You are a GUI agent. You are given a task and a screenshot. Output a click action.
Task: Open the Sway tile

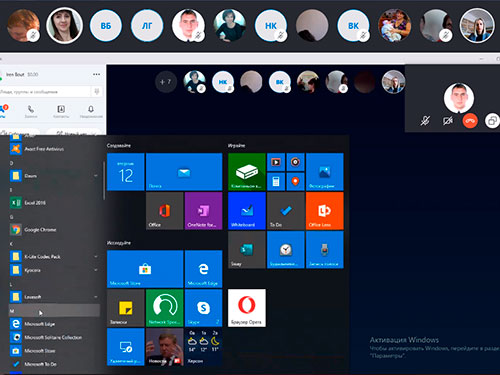click(247, 250)
